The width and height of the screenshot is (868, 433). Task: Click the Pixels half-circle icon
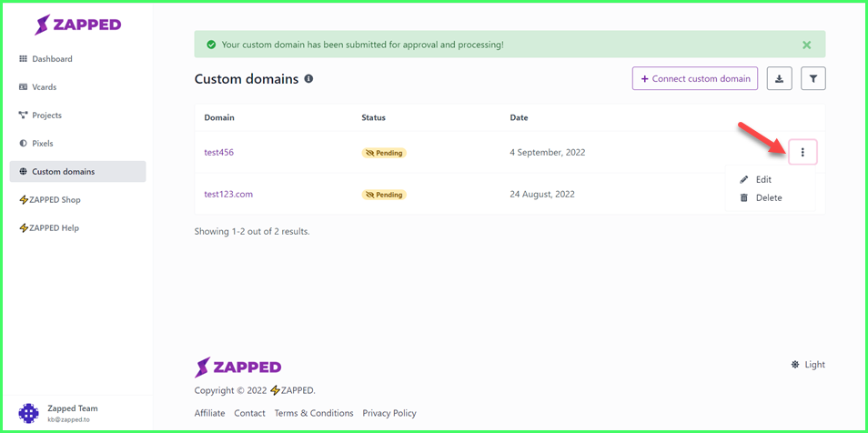[24, 144]
